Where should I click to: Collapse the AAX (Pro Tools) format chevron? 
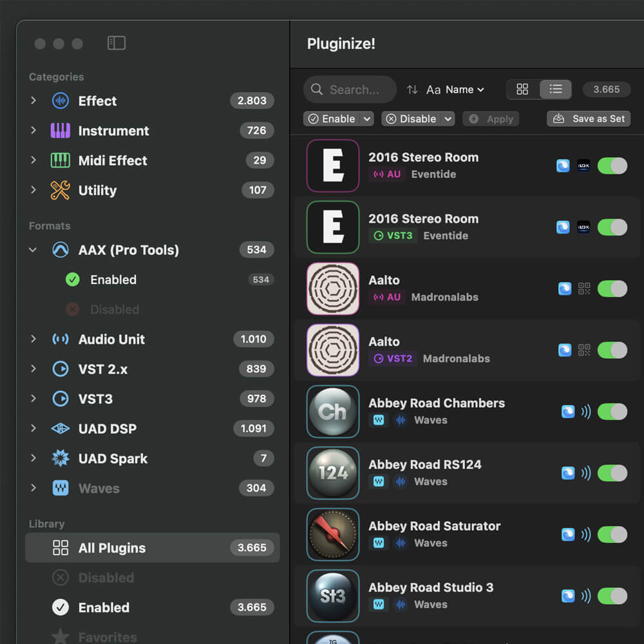[x=33, y=250]
